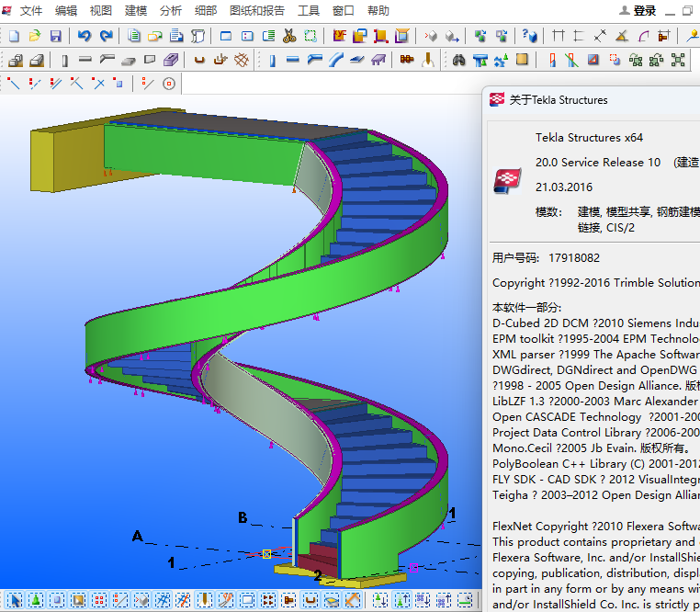700x612 pixels.
Task: Save the model with floppy disk icon
Action: [56, 36]
